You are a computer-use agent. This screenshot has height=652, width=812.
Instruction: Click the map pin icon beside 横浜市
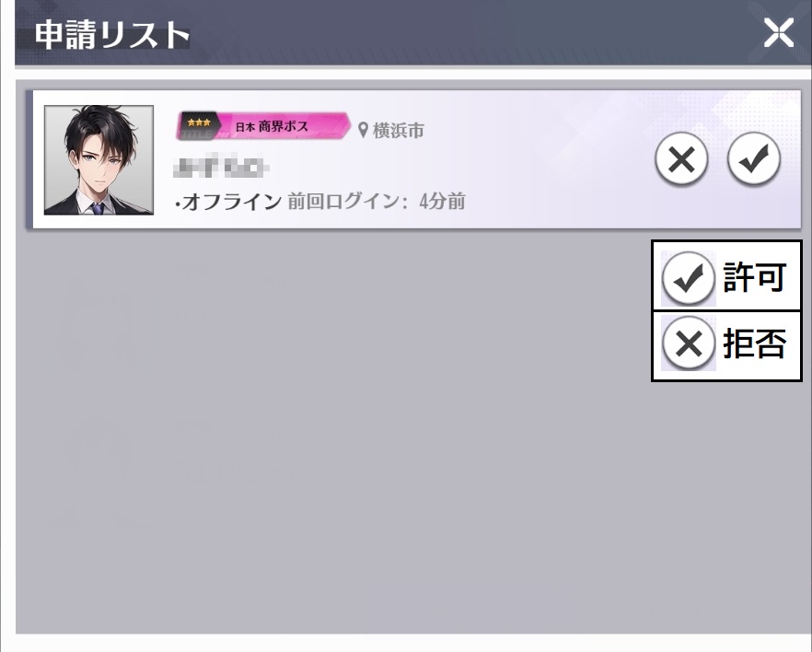pos(363,130)
